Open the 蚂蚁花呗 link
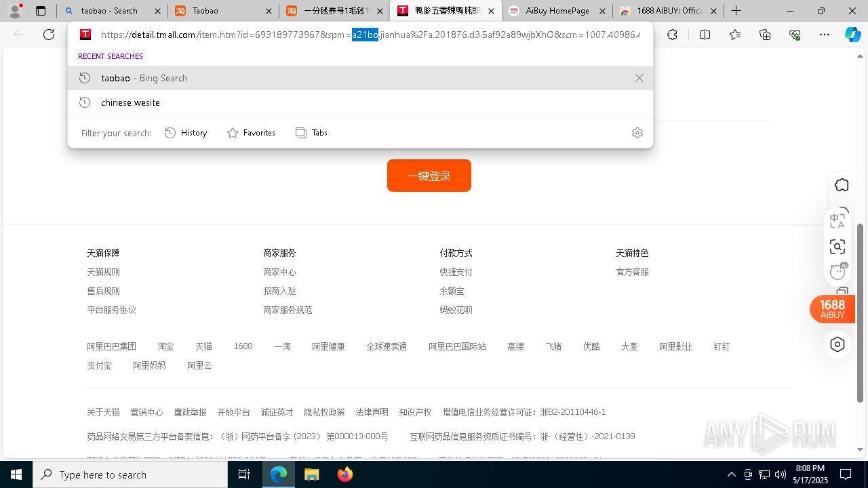 click(456, 310)
